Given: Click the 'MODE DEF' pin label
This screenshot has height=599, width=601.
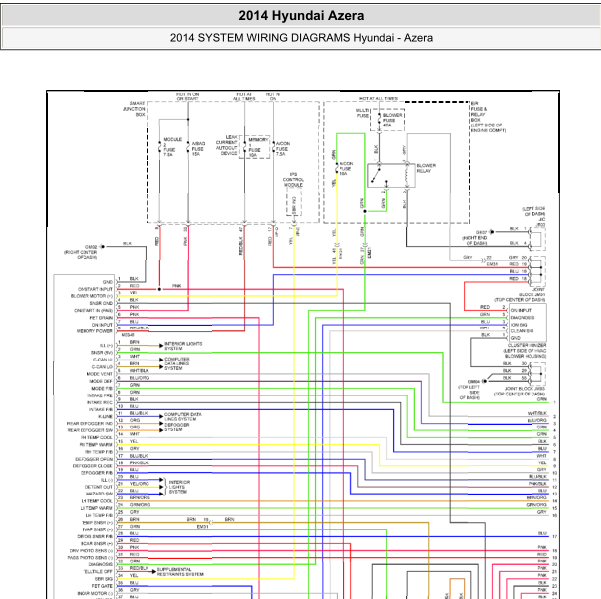Looking at the screenshot, I should (101, 381).
